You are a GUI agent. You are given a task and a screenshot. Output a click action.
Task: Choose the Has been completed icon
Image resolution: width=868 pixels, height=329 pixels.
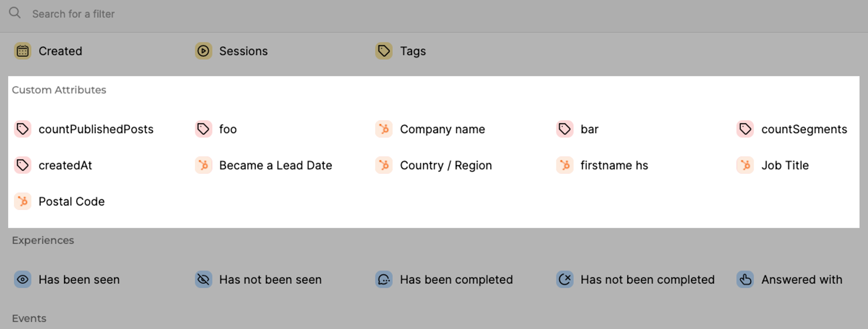tap(384, 280)
